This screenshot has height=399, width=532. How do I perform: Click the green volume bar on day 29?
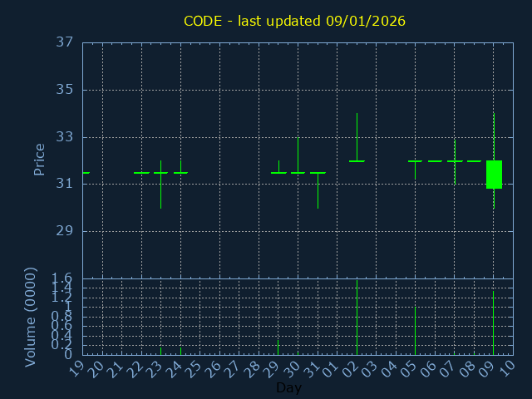click(x=278, y=347)
